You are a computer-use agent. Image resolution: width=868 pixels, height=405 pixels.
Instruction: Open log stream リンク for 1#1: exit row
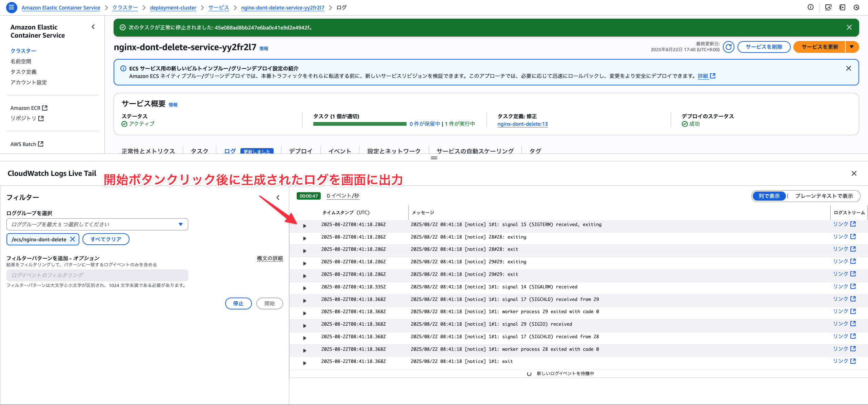[x=844, y=361]
